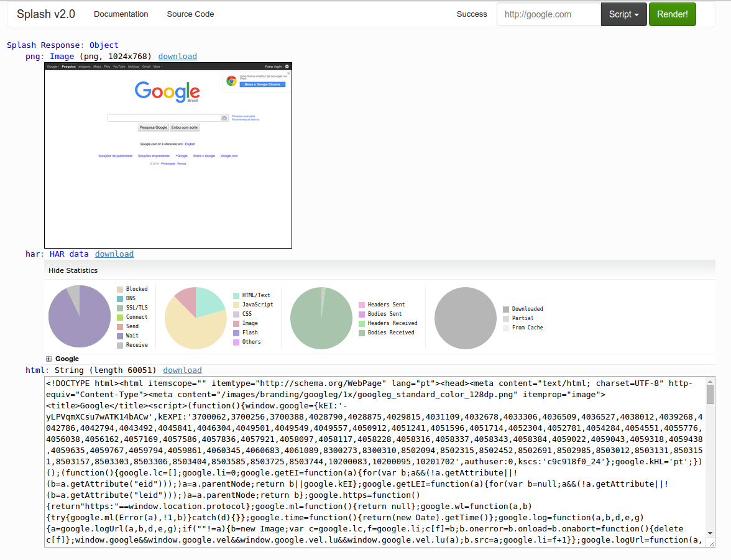Click 'String (length 60051)' text
Image resolution: width=731 pixels, height=560 pixels.
106,370
